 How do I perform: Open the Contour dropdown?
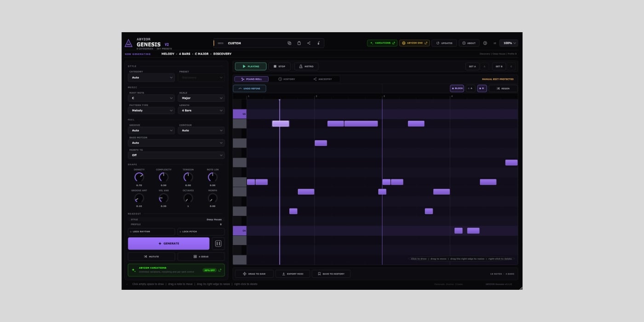pos(201,130)
